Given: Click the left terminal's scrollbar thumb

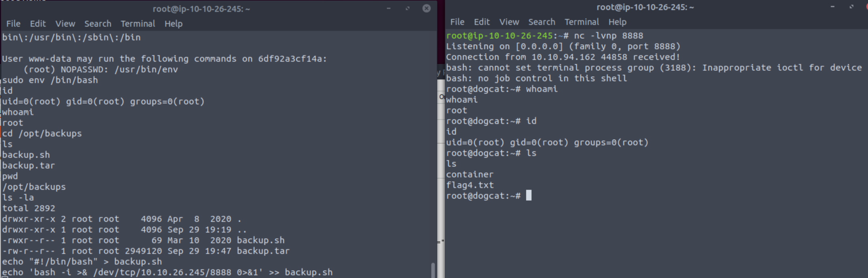Looking at the screenshot, I should pyautogui.click(x=433, y=270).
